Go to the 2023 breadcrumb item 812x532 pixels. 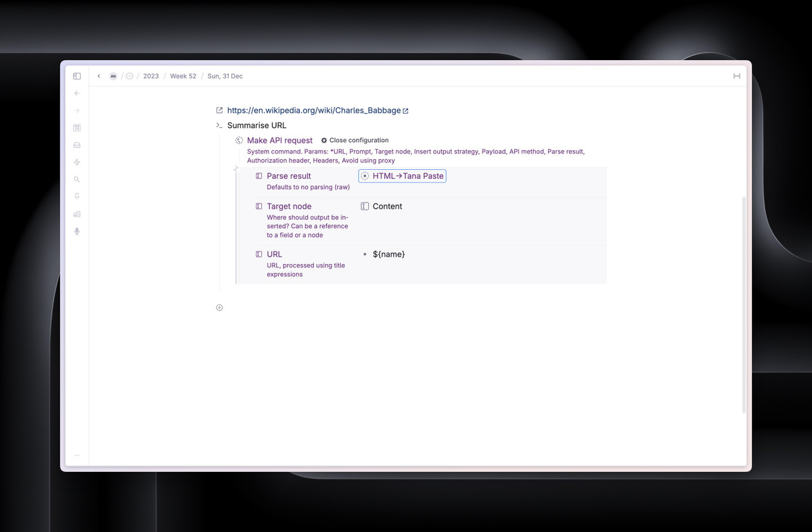[151, 76]
